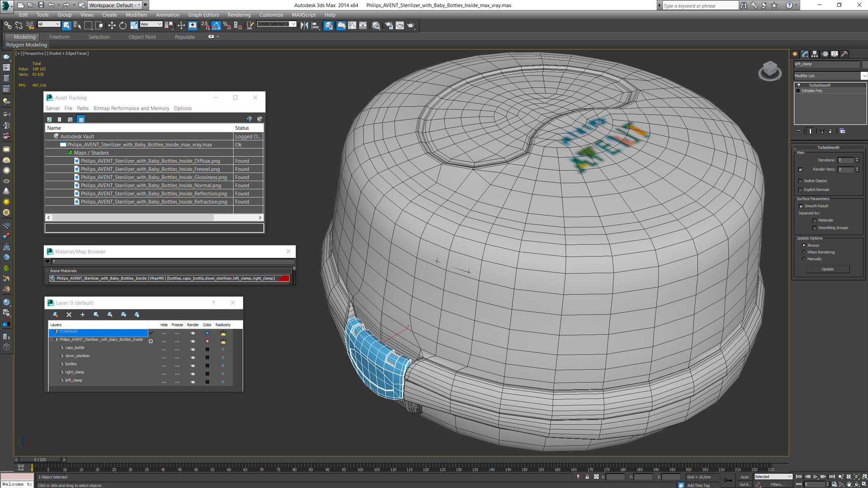Choose the Select and Scale tool
The height and width of the screenshot is (488, 868).
tap(134, 25)
